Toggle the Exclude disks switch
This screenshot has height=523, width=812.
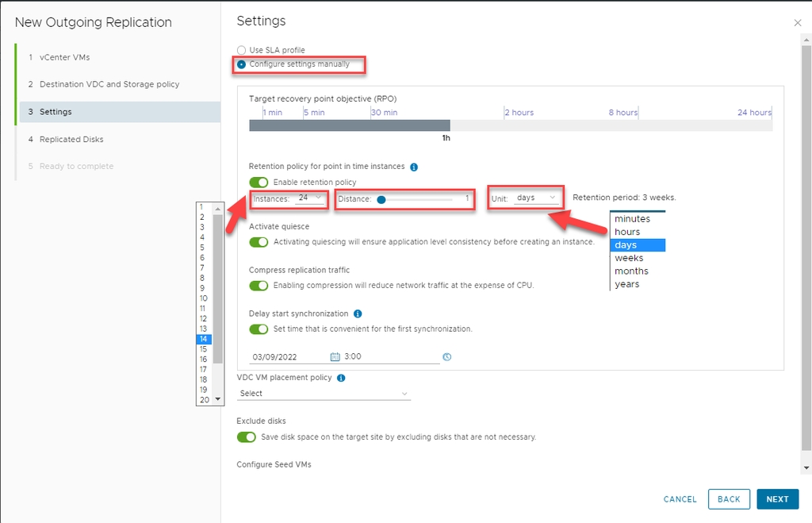point(247,437)
